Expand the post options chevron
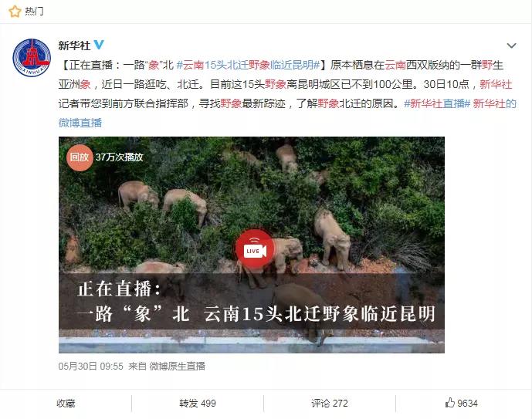 point(511,46)
